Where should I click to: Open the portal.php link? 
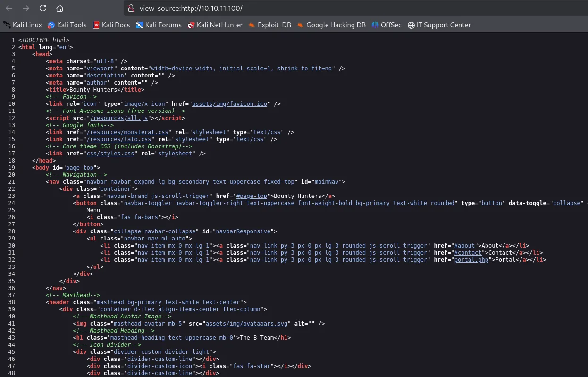(471, 260)
